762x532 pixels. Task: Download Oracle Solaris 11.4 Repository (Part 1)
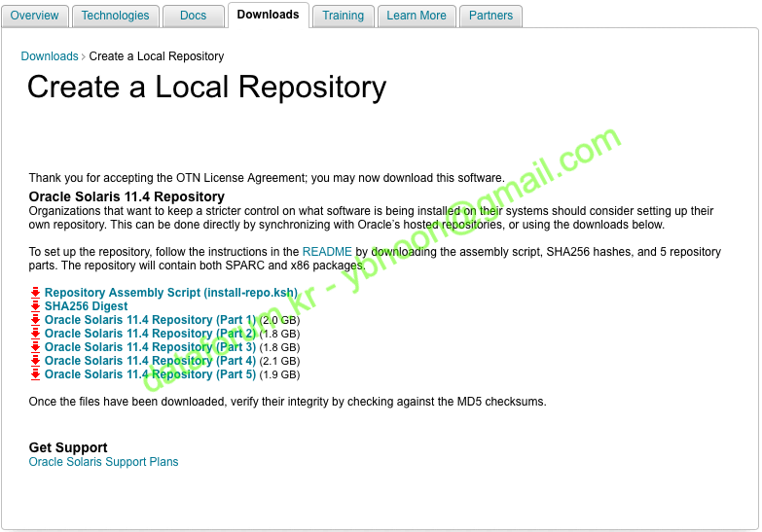150,320
